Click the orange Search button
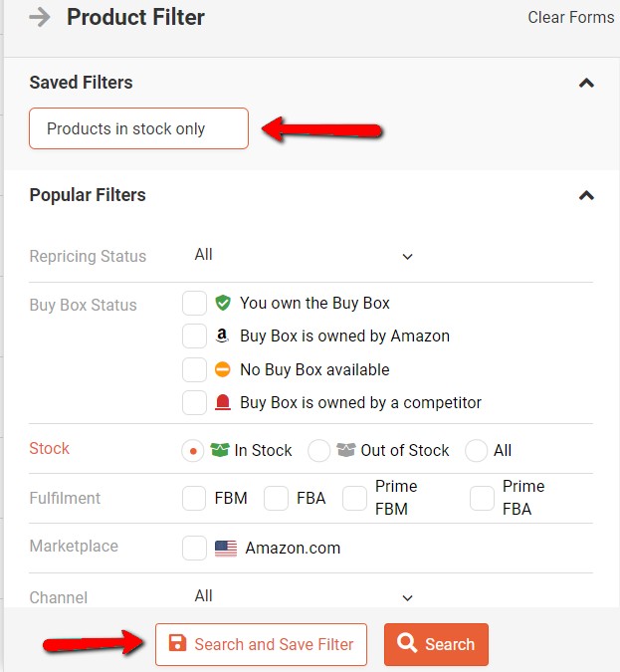 (x=436, y=644)
